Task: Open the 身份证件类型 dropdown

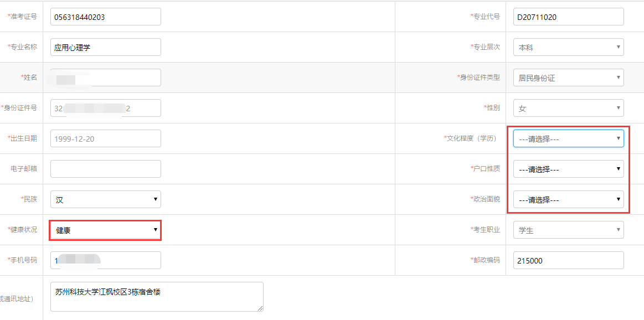Action: coord(569,78)
